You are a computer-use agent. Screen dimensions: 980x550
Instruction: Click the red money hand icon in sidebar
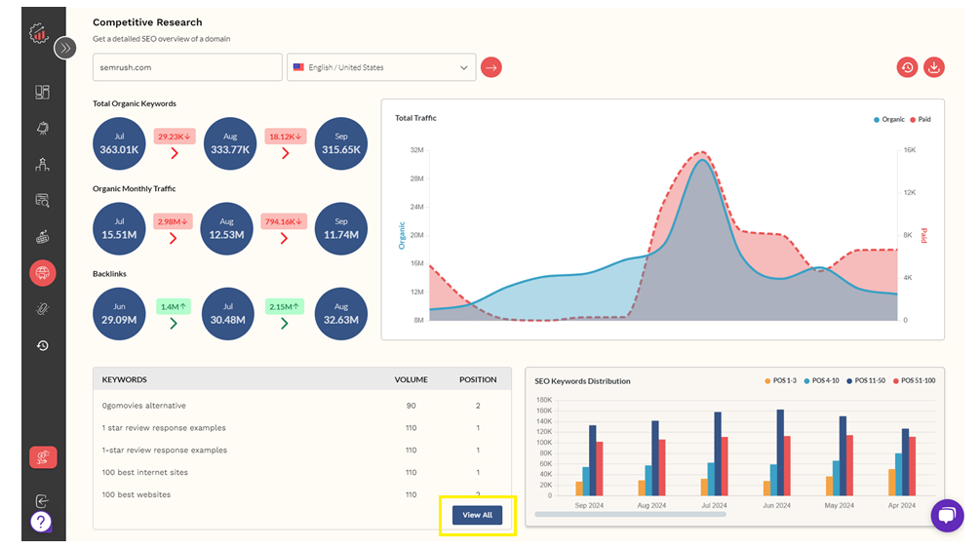pyautogui.click(x=43, y=457)
